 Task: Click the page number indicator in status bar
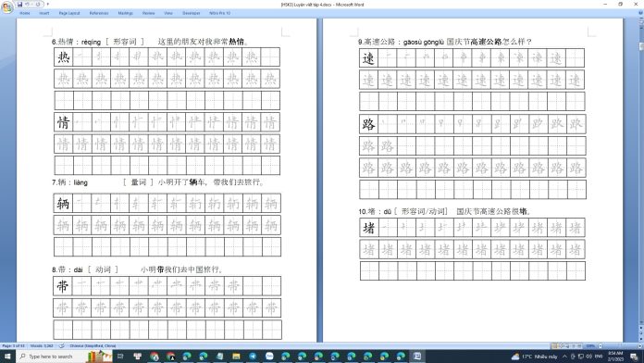click(x=14, y=345)
